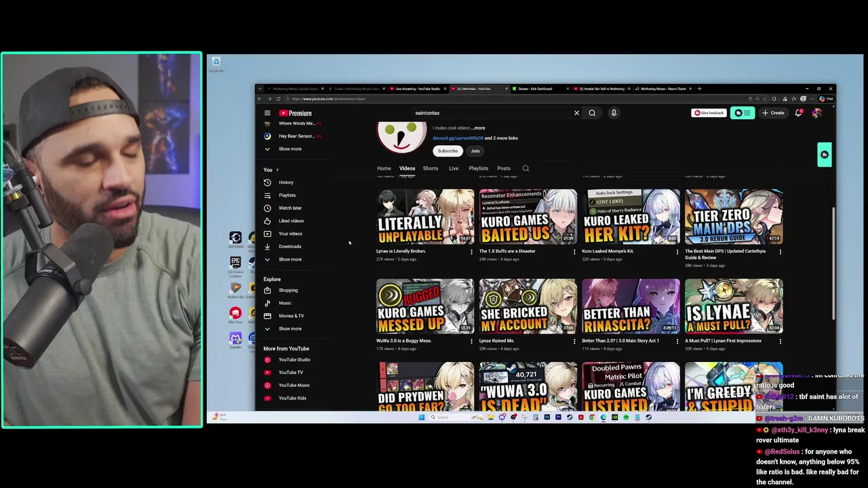Switch to Stream - Kick Dashboard tab
This screenshot has width=868, height=488.
click(540, 89)
